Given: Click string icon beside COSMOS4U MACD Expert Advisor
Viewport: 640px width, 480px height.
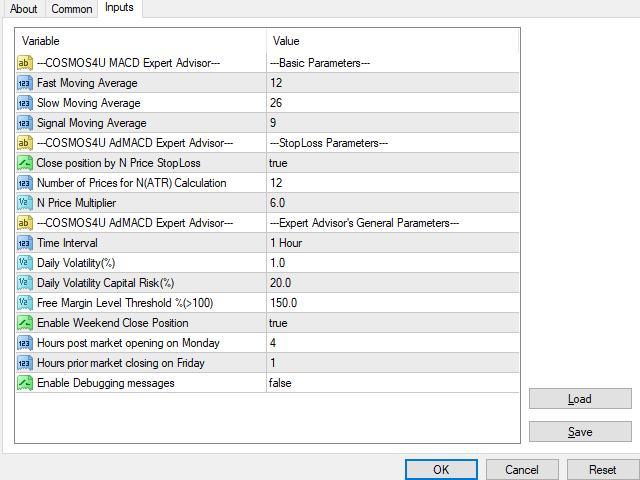Looking at the screenshot, I should click(x=25, y=63).
